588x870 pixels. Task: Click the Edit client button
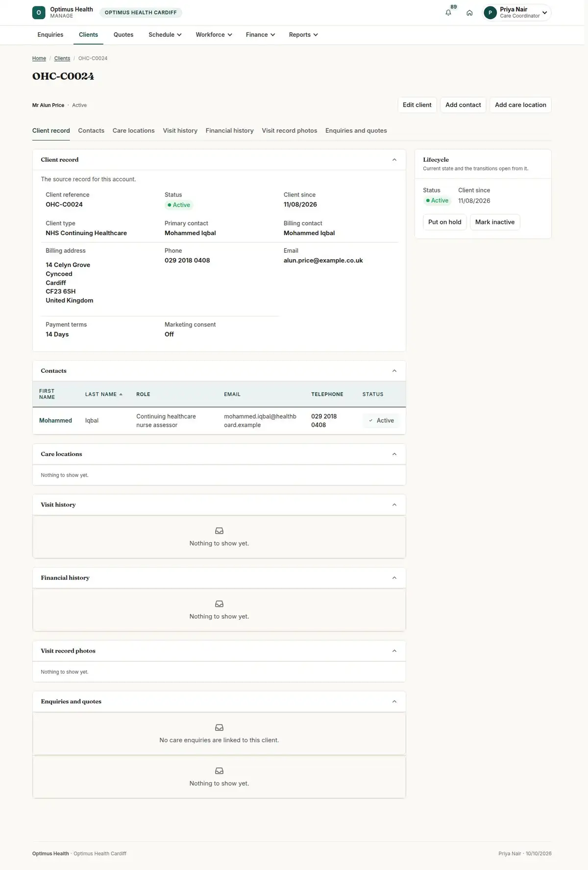[x=417, y=105]
